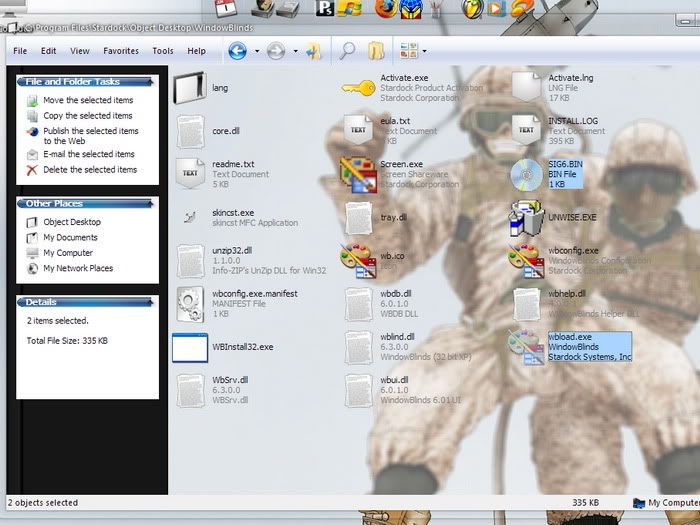Image resolution: width=700 pixels, height=525 pixels.
Task: Open the Tools menu
Action: pos(163,51)
